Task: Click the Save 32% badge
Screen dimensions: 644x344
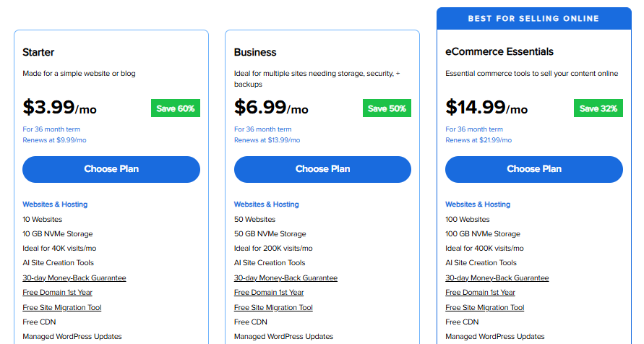Action: click(x=598, y=108)
